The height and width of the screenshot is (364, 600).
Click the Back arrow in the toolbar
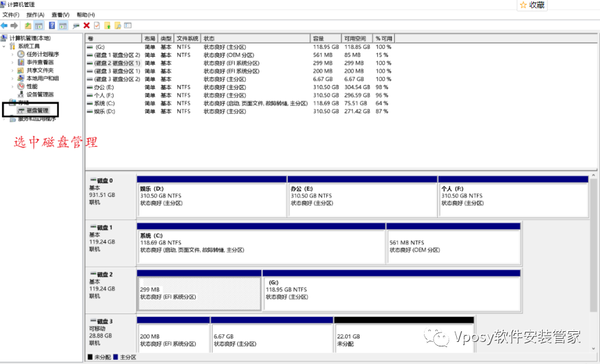(4, 26)
